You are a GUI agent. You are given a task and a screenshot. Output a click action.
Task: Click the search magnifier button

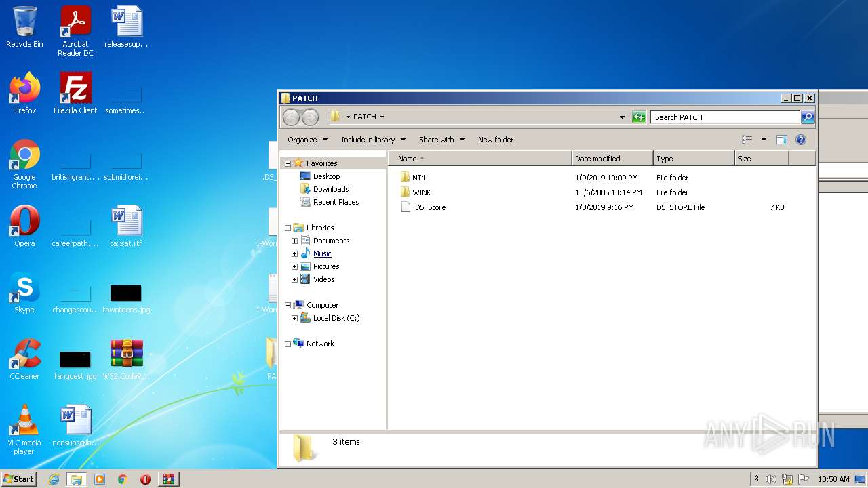[x=808, y=117]
